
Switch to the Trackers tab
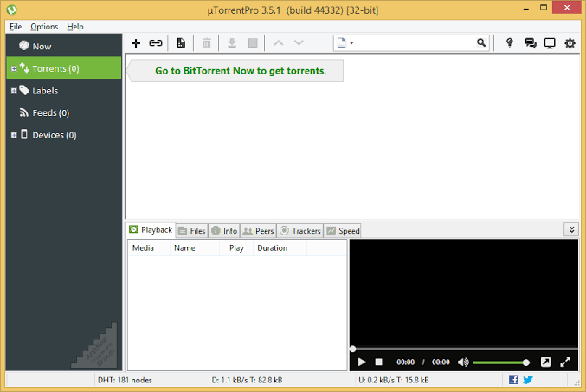[x=300, y=231]
